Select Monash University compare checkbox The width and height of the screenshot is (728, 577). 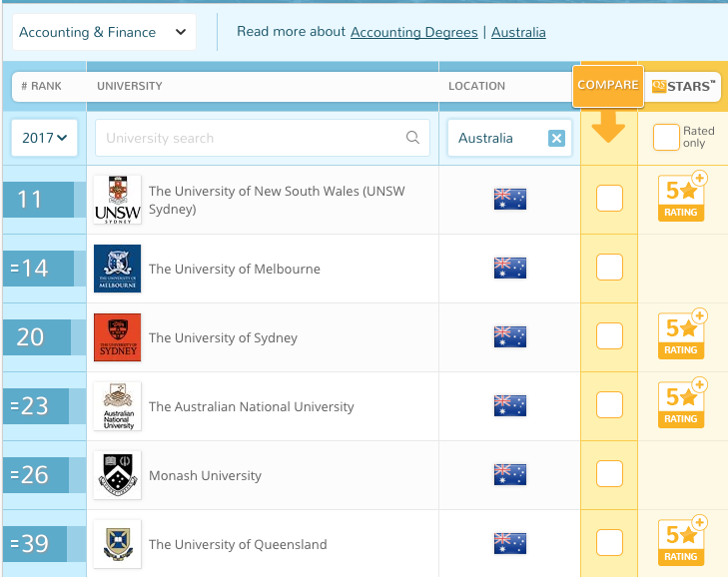point(609,474)
